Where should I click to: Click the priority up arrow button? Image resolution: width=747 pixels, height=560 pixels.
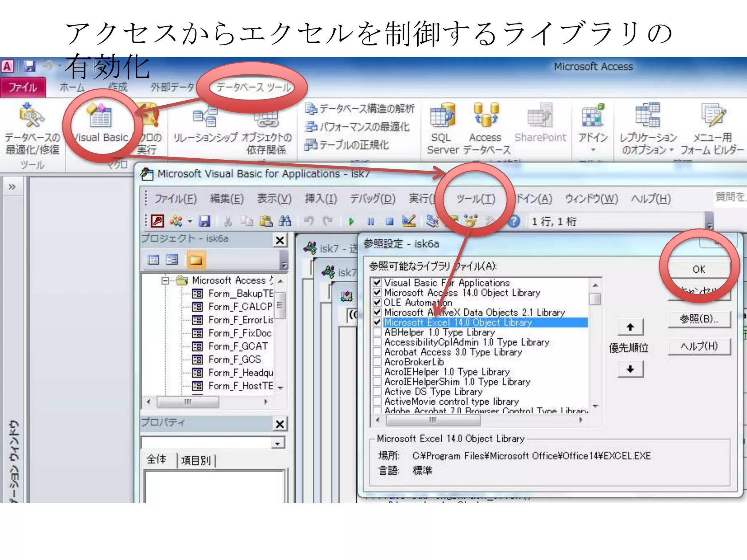tap(630, 327)
